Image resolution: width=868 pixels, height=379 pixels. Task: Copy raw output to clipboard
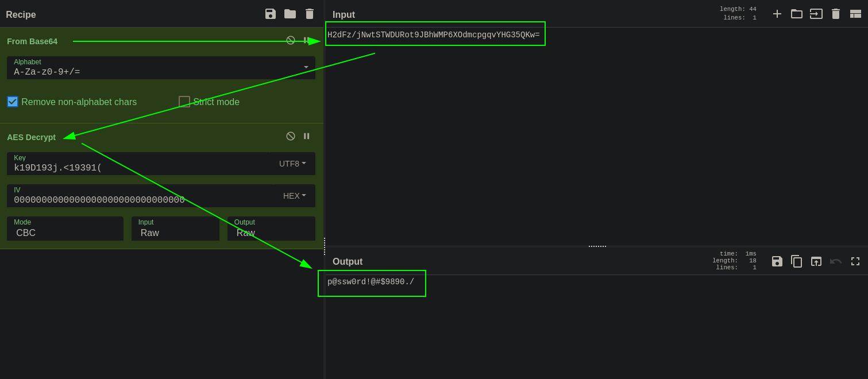click(797, 261)
